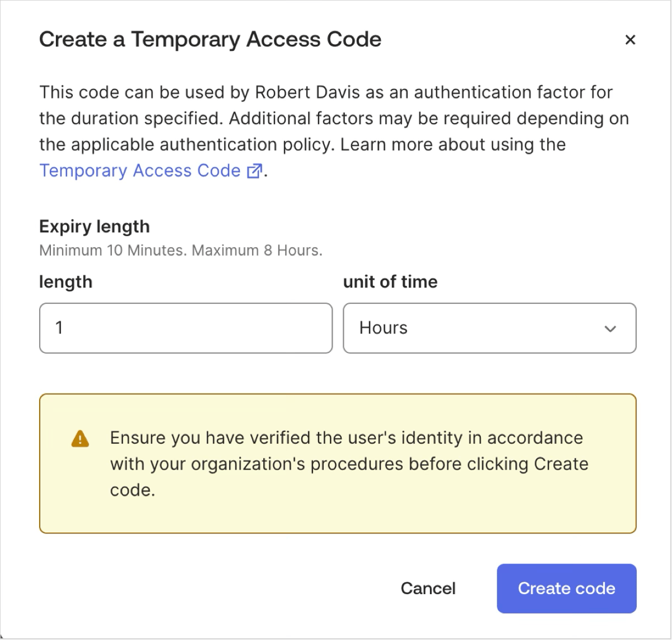
Task: Click the yellow identity verification warning banner
Action: click(337, 463)
